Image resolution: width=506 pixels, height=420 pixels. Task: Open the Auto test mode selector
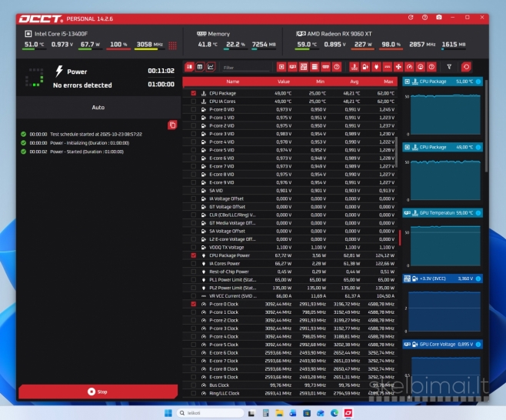(x=98, y=108)
